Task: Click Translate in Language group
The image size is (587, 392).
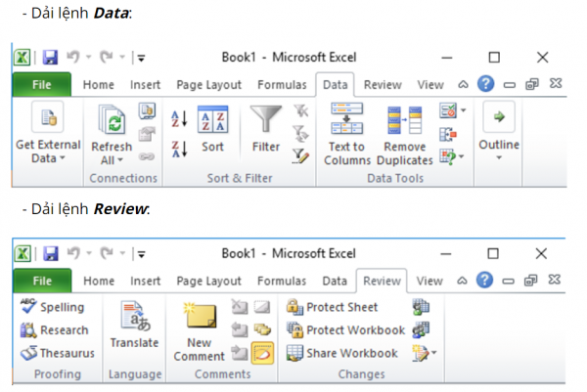Action: (x=134, y=326)
